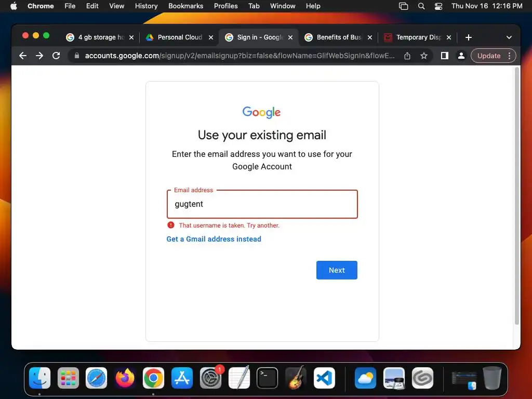Screen dimensions: 532x399
Task: Click Get a Gmail address instead link
Action: click(214, 239)
